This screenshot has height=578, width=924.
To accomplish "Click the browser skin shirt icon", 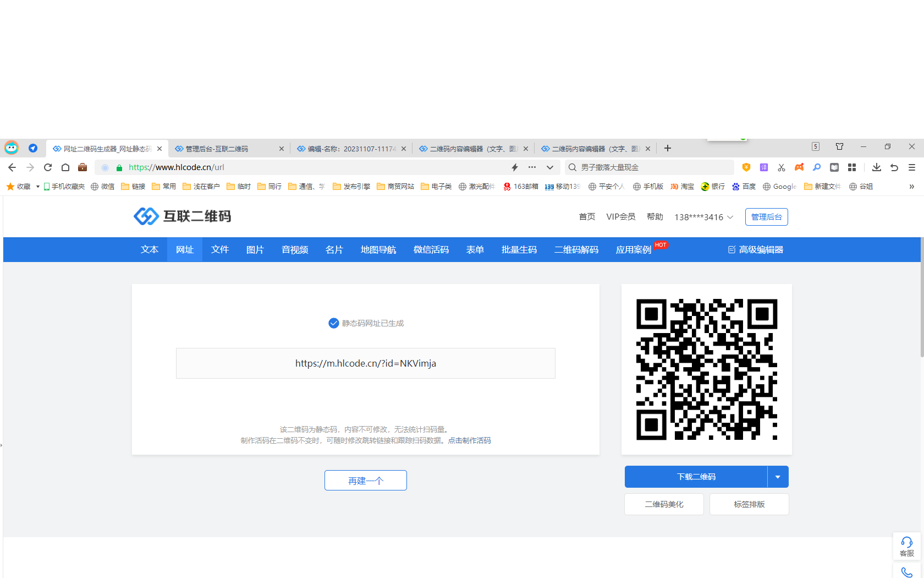I will [x=839, y=146].
